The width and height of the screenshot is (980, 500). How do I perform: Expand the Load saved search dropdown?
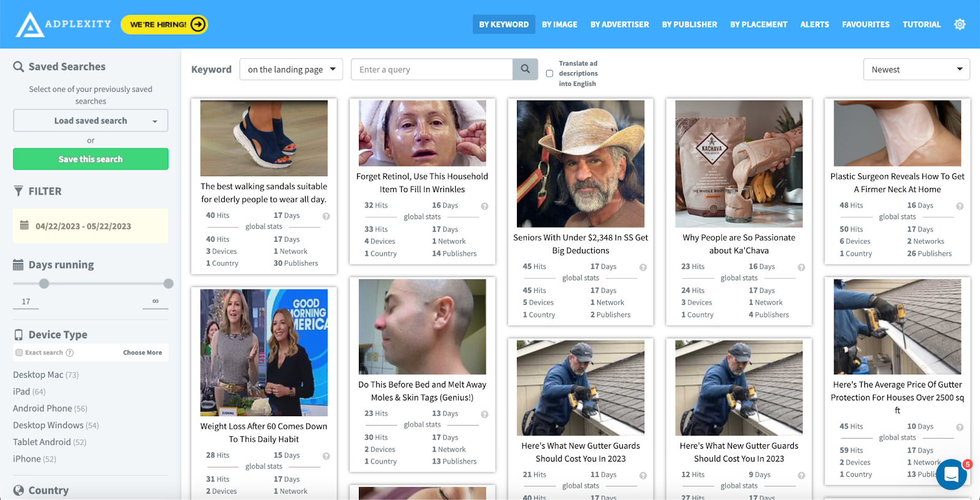91,121
